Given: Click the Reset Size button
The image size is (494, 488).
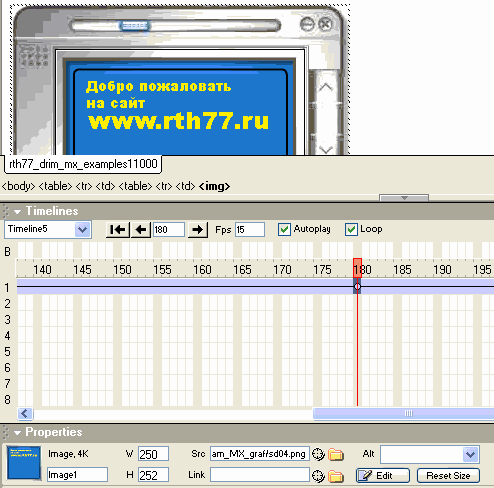Looking at the screenshot, I should click(448, 476).
